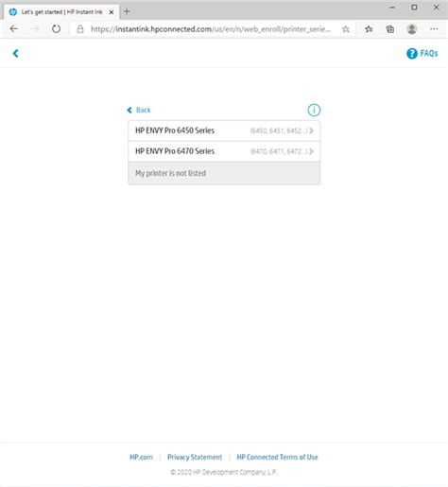This screenshot has height=487, width=448.
Task: Open HP Connected Terms of Use
Action: click(x=277, y=457)
